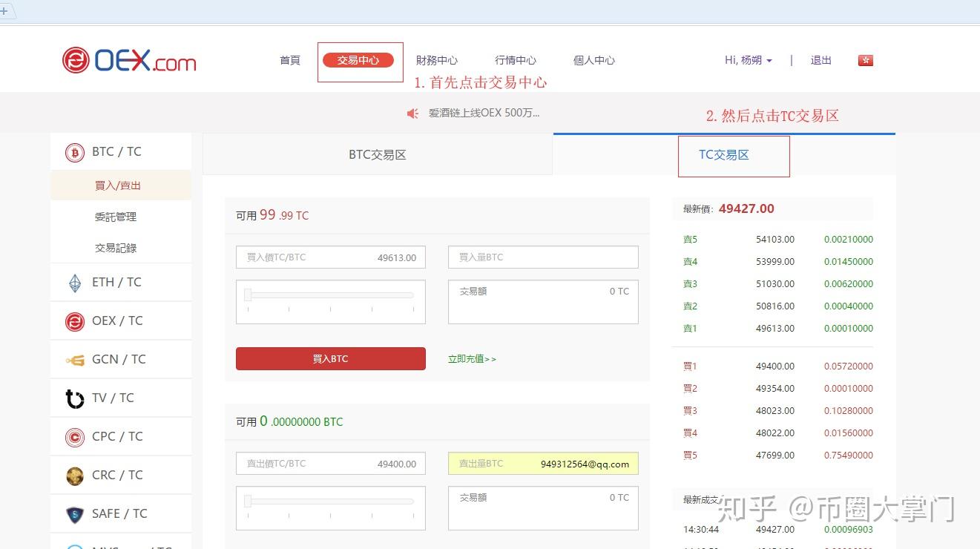Screen dimensions: 980x549
Task: Click the announcement speaker icon
Action: 412,113
